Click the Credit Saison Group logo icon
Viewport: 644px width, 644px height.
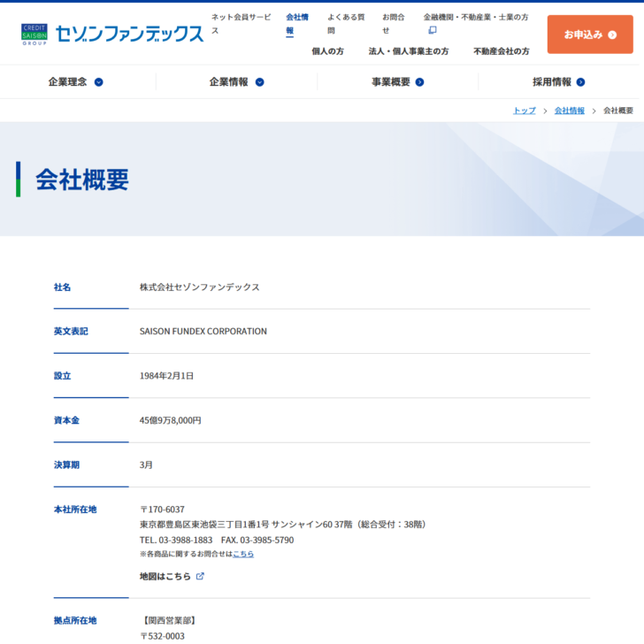pos(34,34)
